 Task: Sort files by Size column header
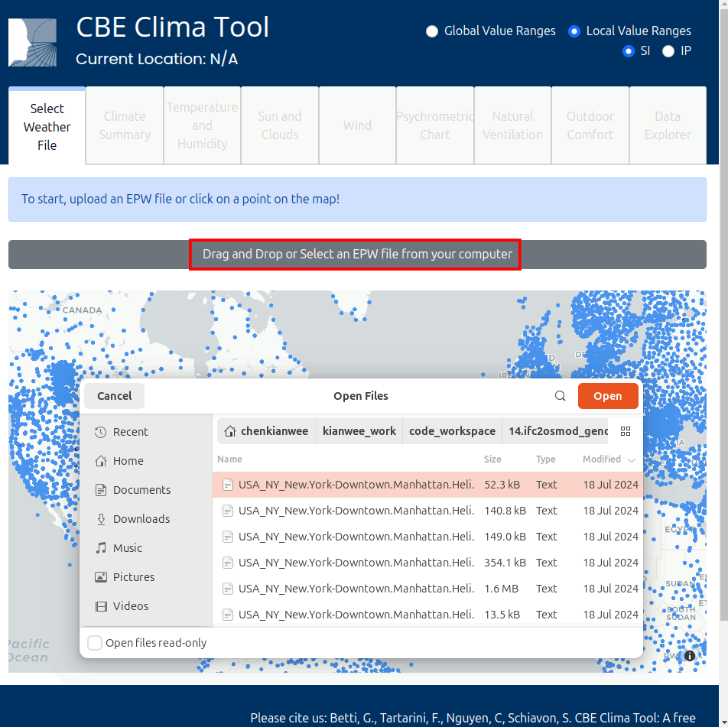click(x=492, y=459)
